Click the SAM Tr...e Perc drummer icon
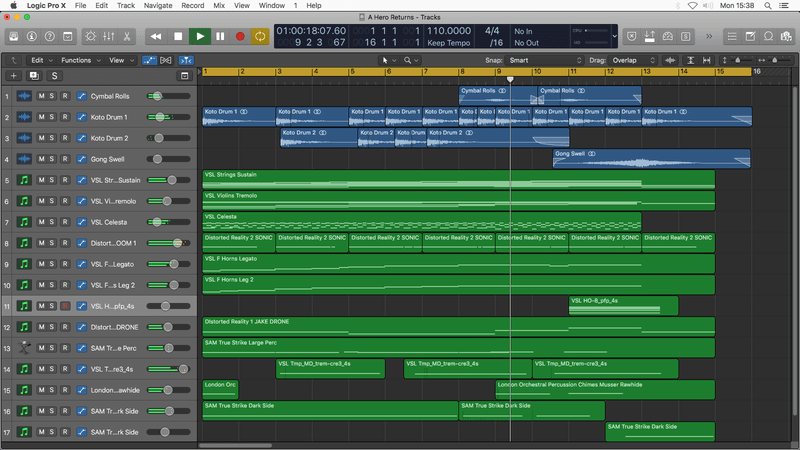Screen dimensions: 800x450 coord(24,348)
